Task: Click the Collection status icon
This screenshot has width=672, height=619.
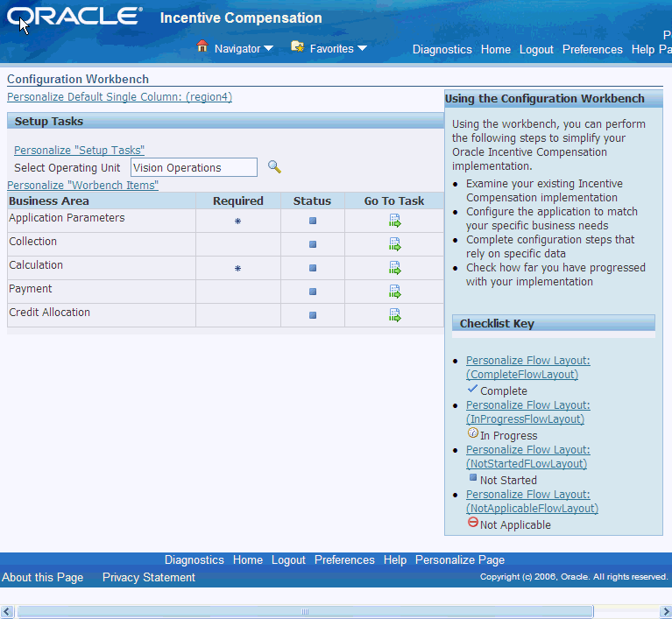Action: point(313,244)
